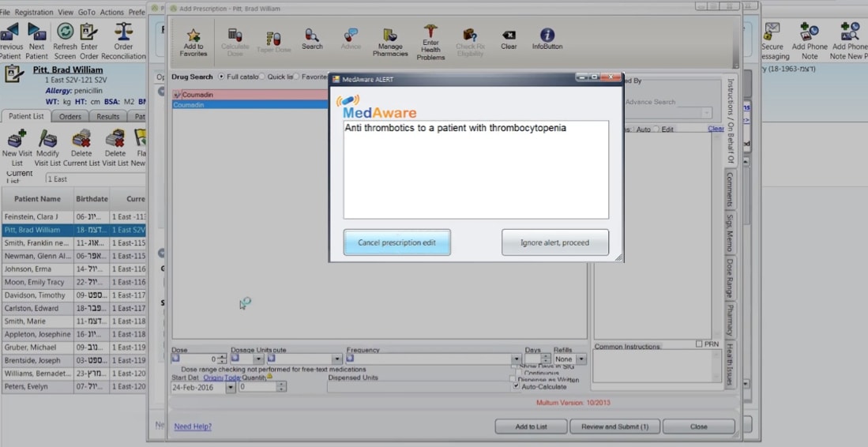Select Full catalog radio button
The width and height of the screenshot is (868, 447).
coord(221,77)
